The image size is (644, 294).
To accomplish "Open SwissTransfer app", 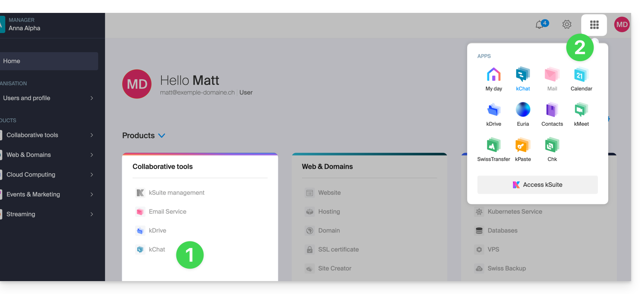I will [x=493, y=149].
